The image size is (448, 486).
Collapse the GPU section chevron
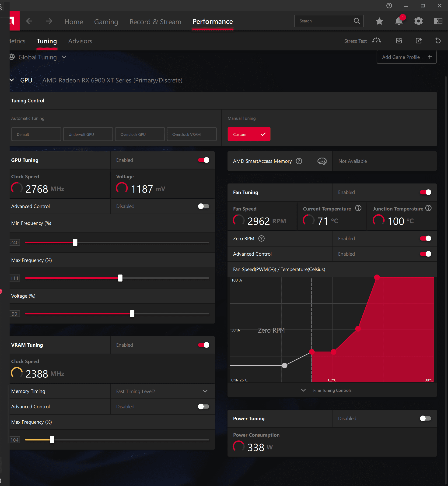(12, 80)
